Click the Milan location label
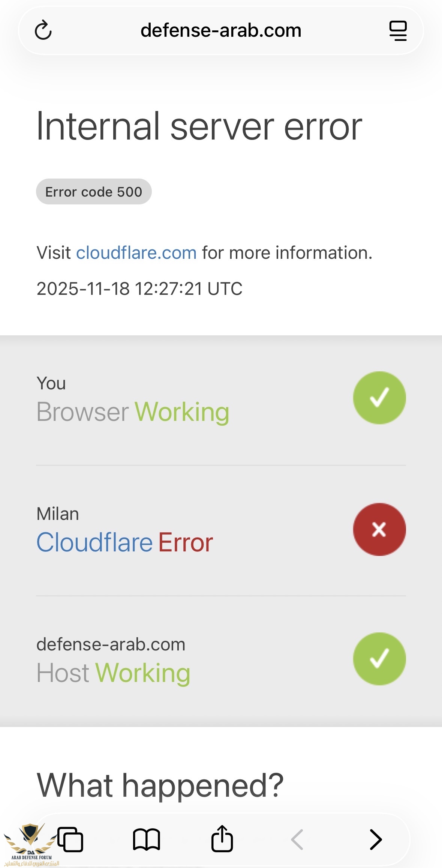 [58, 514]
